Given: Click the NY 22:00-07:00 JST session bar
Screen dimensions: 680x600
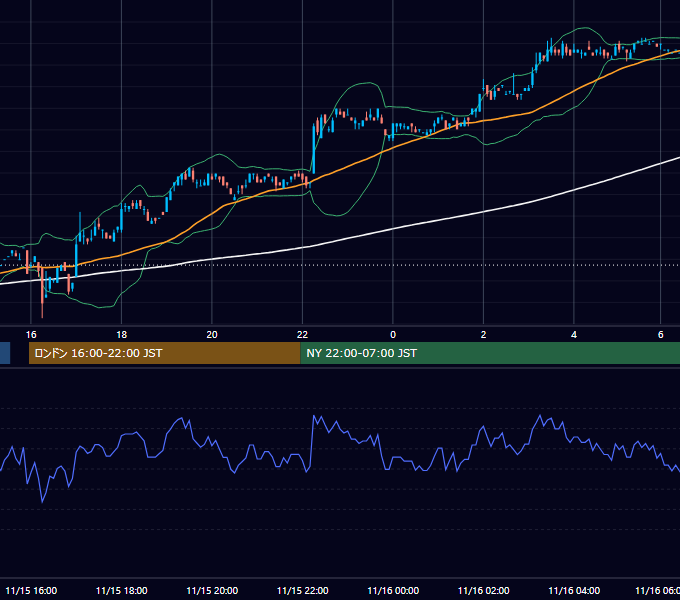Looking at the screenshot, I should click(490, 353).
